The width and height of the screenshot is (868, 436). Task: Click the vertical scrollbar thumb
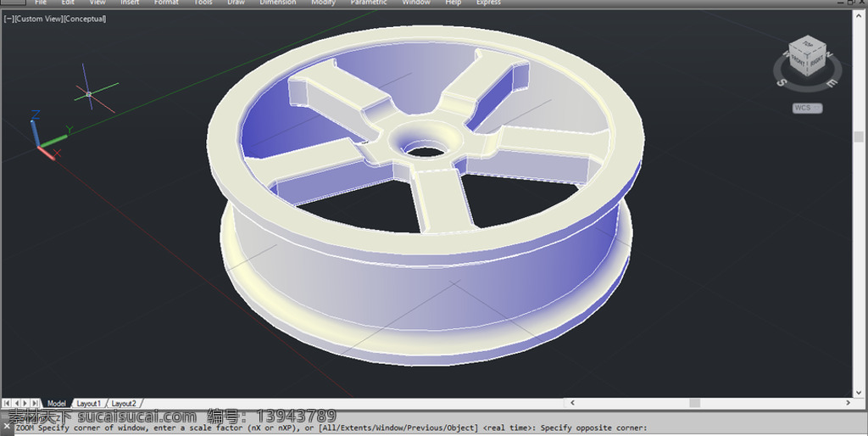click(x=859, y=137)
